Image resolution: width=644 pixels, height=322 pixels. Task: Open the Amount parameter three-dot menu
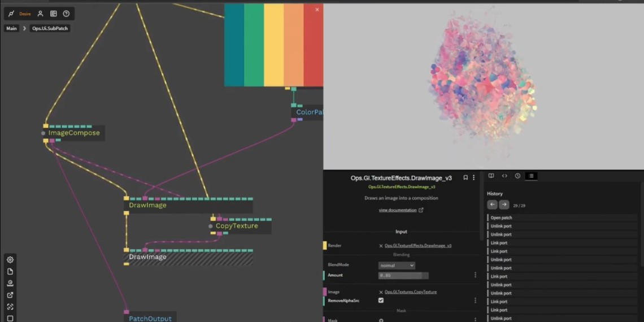475,275
